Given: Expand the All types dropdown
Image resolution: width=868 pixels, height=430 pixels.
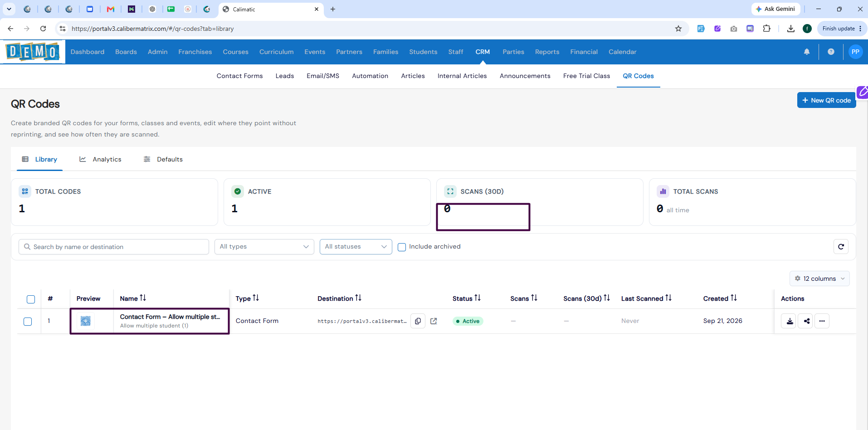Looking at the screenshot, I should (x=264, y=247).
